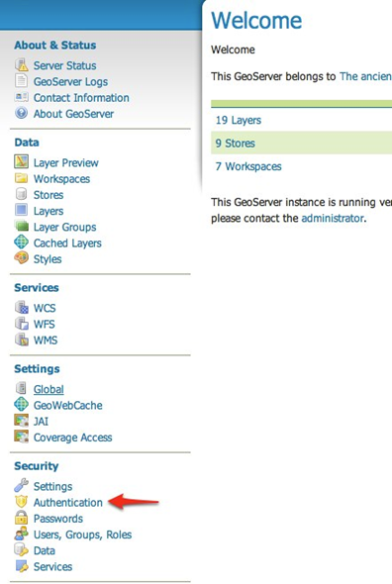The width and height of the screenshot is (392, 584).
Task: Open the WMS service settings
Action: click(x=46, y=341)
